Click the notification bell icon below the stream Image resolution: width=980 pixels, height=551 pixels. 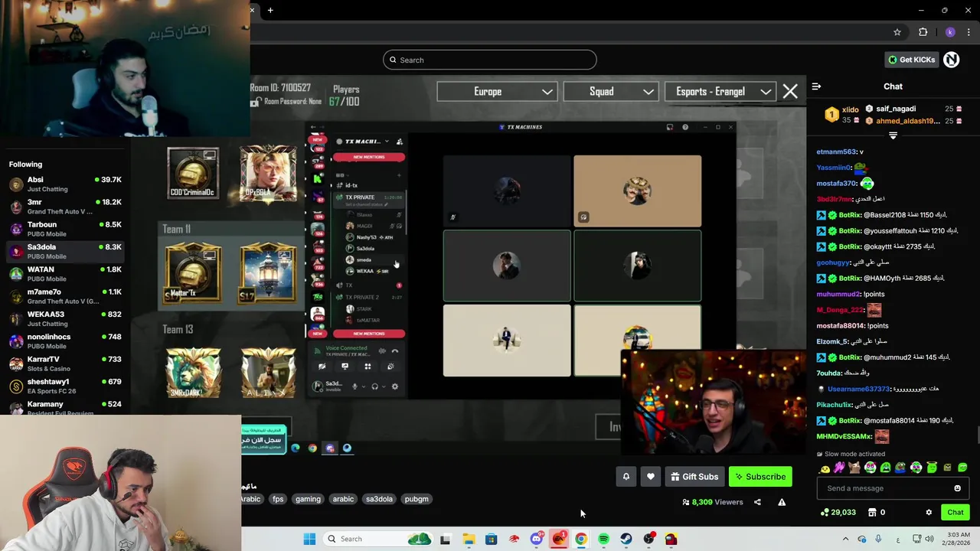pyautogui.click(x=626, y=477)
